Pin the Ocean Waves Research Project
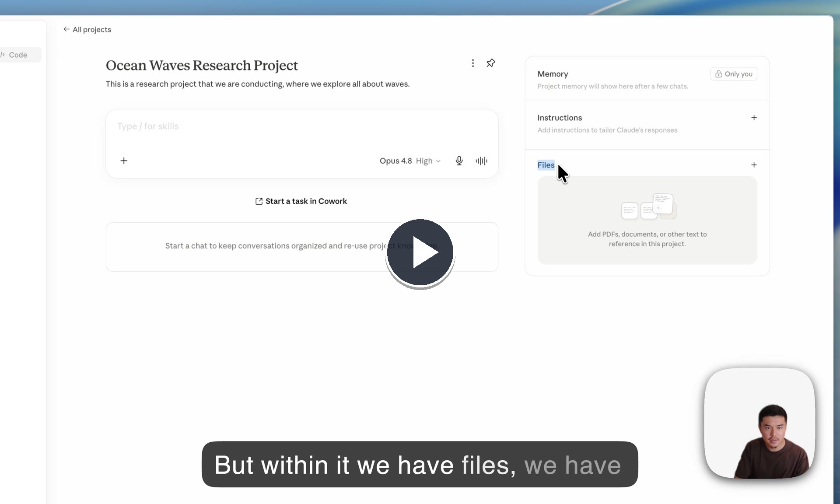The width and height of the screenshot is (840, 504). pyautogui.click(x=491, y=63)
